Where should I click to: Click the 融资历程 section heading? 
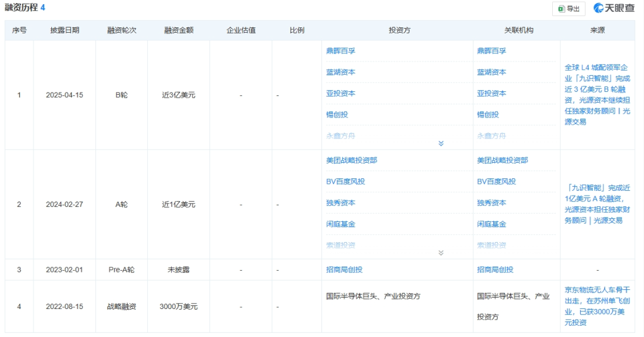[x=21, y=8]
